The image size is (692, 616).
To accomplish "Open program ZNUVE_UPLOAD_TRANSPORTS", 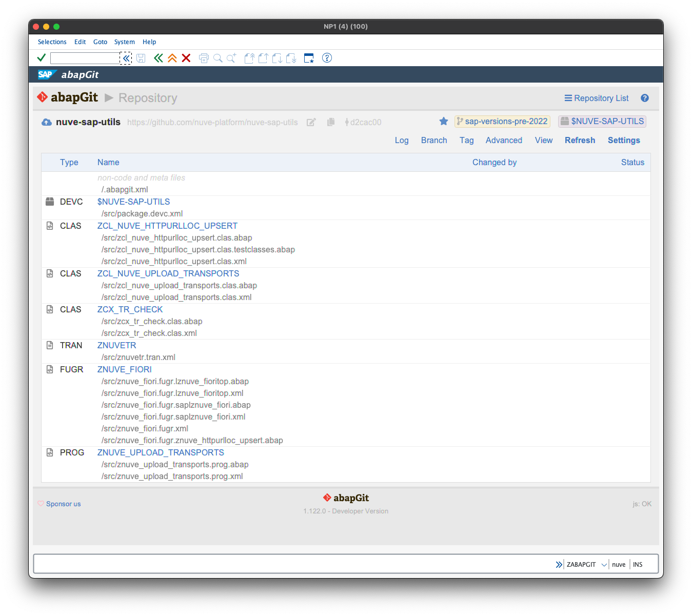I will click(161, 453).
